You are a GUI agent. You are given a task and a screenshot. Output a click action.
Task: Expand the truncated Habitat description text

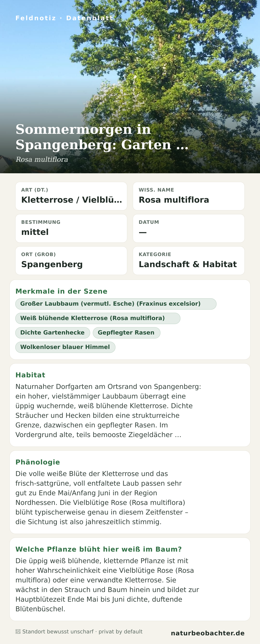click(x=108, y=411)
